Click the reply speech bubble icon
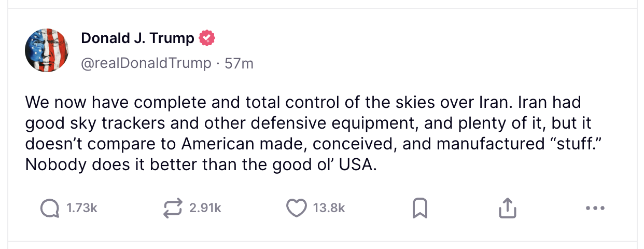 point(50,208)
